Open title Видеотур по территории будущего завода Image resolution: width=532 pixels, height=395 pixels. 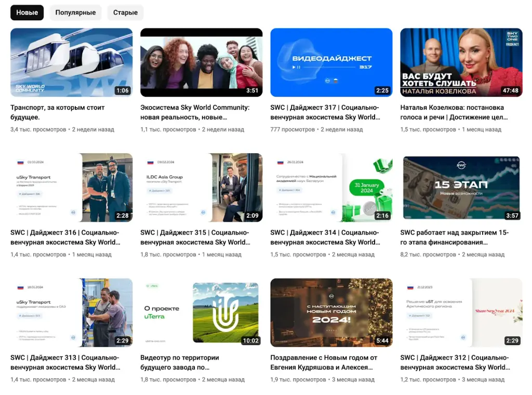180,362
